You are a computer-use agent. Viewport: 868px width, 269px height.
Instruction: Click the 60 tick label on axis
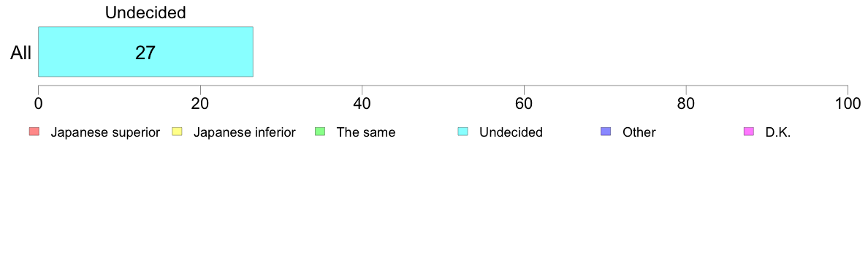click(x=524, y=103)
